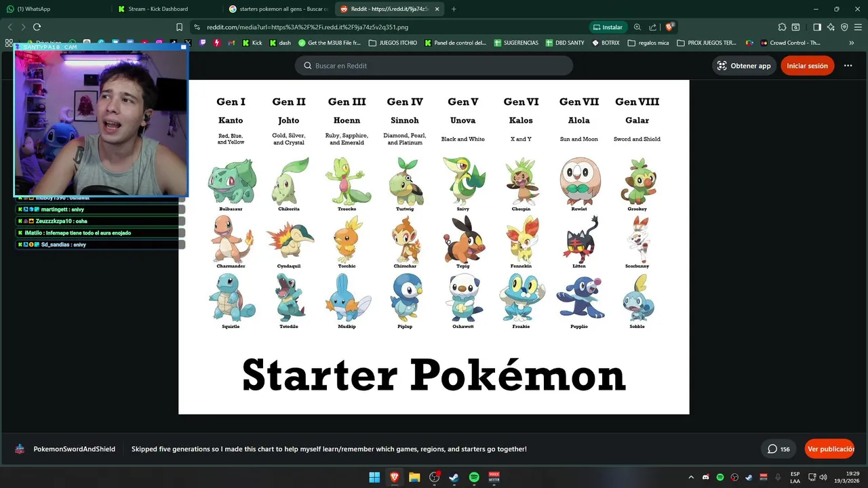Switch to starters pokemon Google search tab
Screen dimensions: 868x488
[x=278, y=9]
